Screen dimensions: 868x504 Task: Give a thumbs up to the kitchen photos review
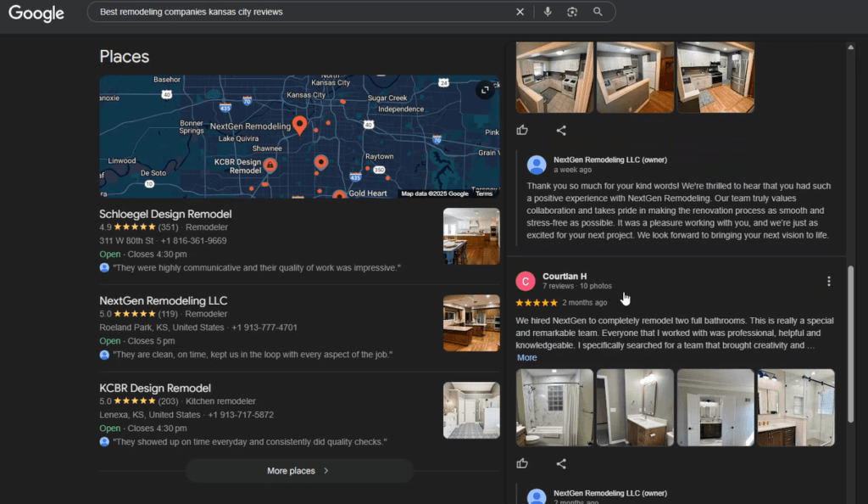pyautogui.click(x=522, y=129)
